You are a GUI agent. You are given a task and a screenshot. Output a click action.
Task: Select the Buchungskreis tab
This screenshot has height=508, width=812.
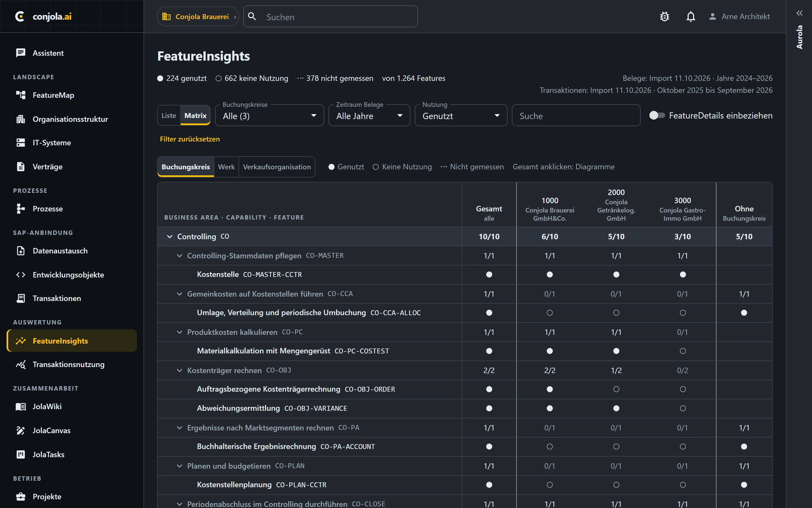click(x=186, y=167)
